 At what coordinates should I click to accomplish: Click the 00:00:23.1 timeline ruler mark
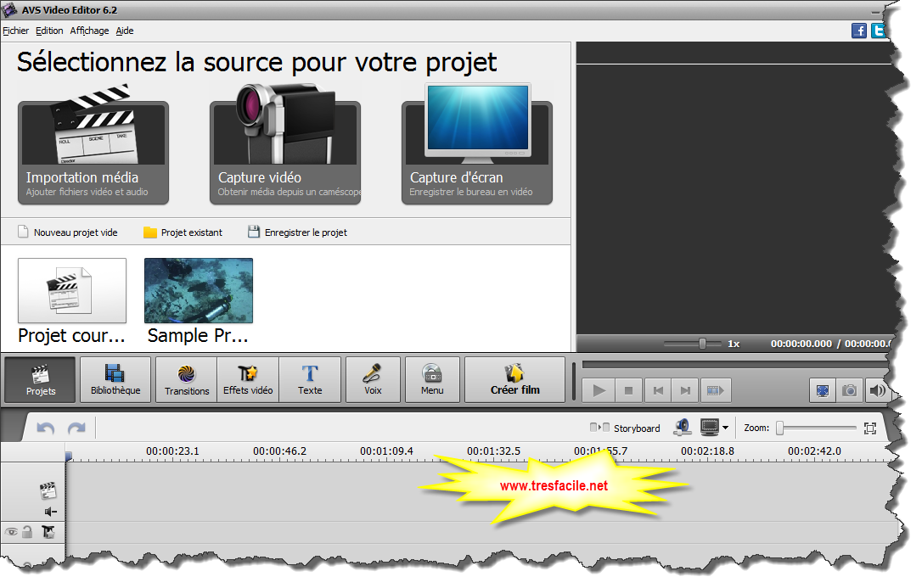click(x=172, y=451)
